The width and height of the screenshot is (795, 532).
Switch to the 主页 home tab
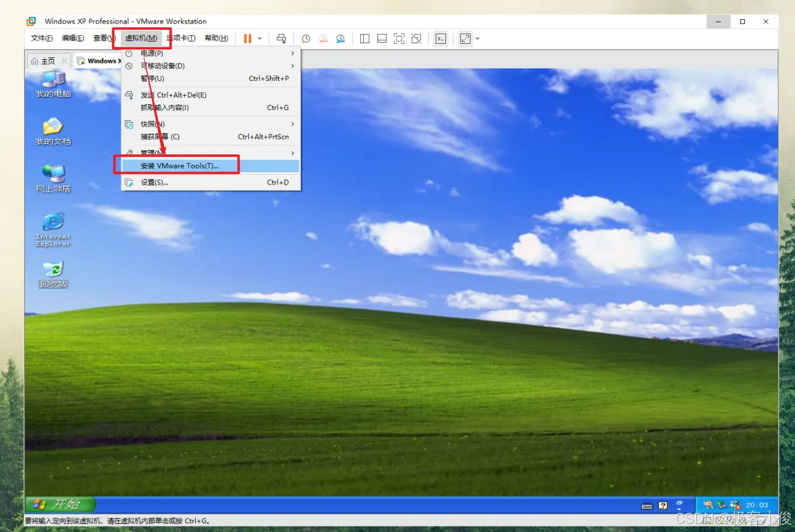[43, 61]
